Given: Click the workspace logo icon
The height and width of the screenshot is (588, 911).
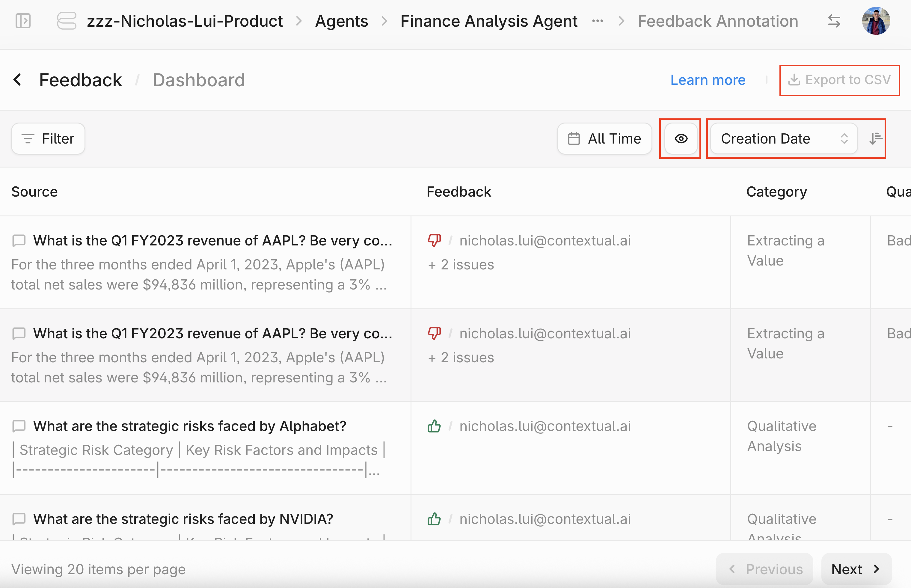Looking at the screenshot, I should click(x=67, y=21).
